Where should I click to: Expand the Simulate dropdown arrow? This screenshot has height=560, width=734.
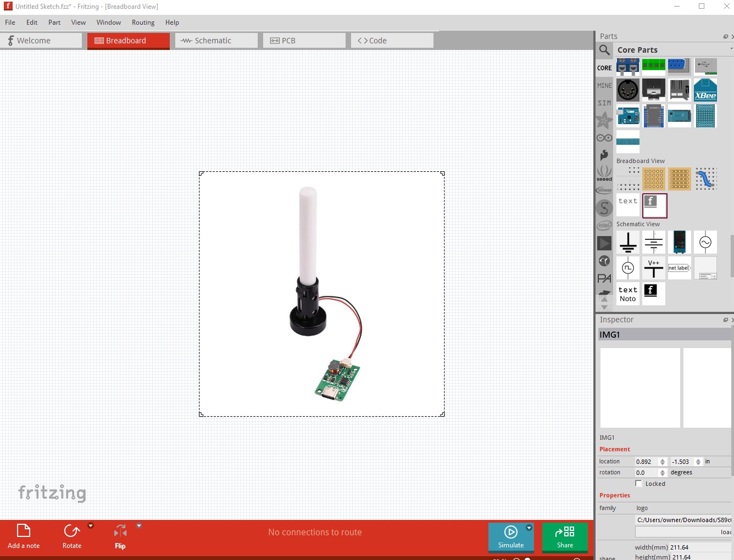pos(529,528)
